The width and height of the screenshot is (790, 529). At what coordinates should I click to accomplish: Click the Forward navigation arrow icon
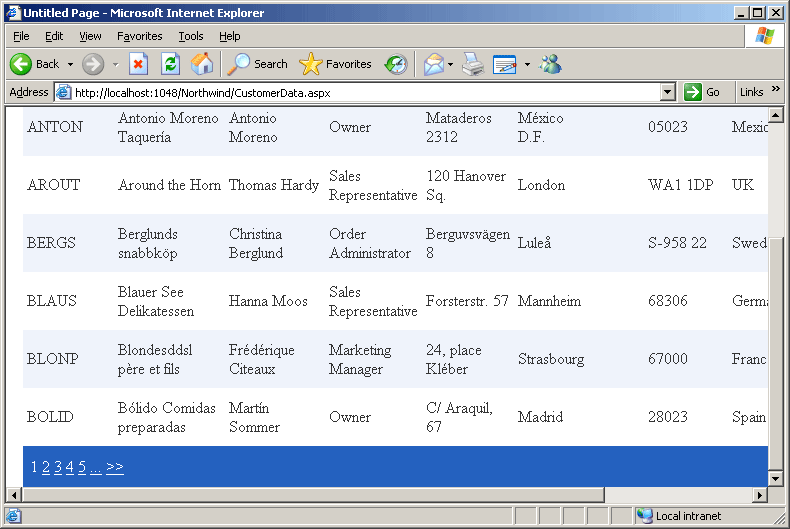(93, 64)
